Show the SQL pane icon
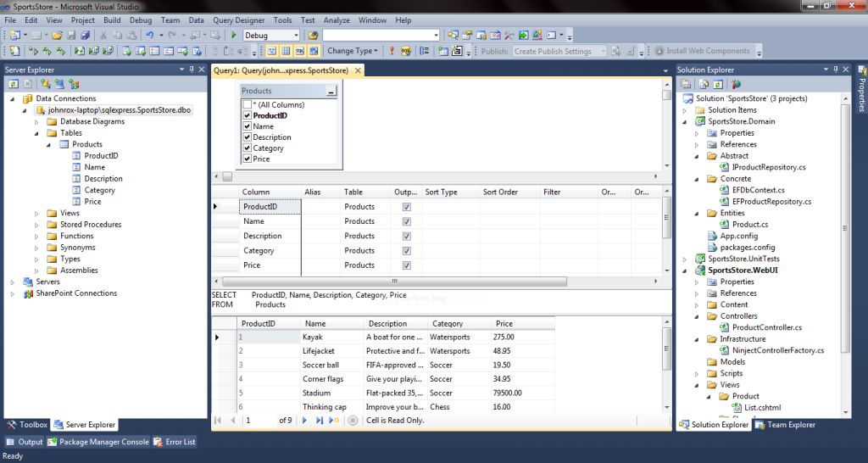 tap(299, 51)
